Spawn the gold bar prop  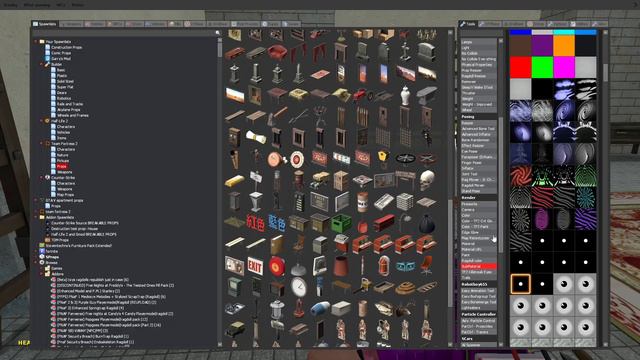point(234,180)
